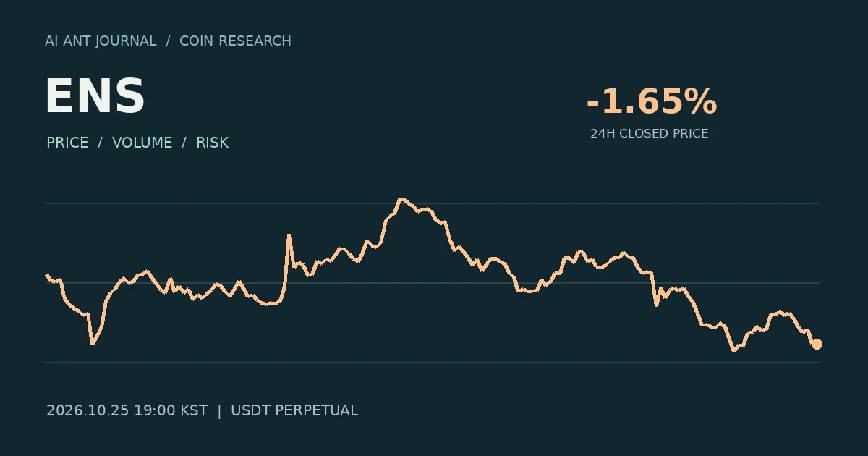The width and height of the screenshot is (868, 456).
Task: Switch to the PRICE section
Action: pos(67,143)
